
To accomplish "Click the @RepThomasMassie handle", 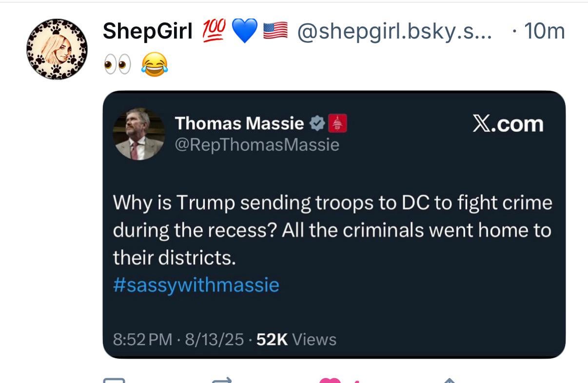I will click(x=257, y=145).
